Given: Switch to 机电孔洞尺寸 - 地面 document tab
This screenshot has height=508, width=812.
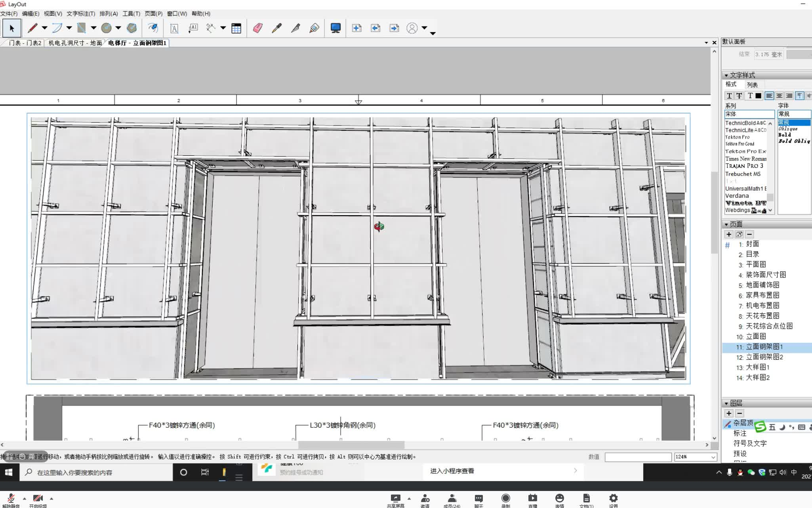Looking at the screenshot, I should coord(75,43).
